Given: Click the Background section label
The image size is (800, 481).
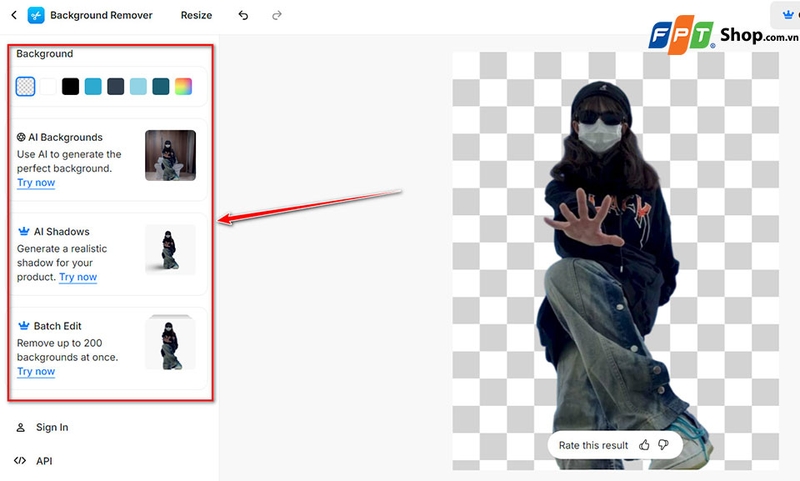Looking at the screenshot, I should 44,54.
